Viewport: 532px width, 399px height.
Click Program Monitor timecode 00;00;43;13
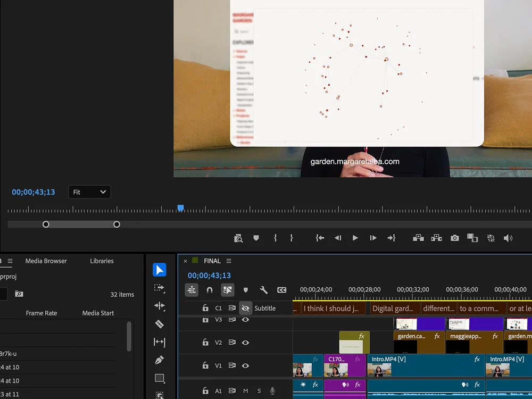pyautogui.click(x=33, y=192)
